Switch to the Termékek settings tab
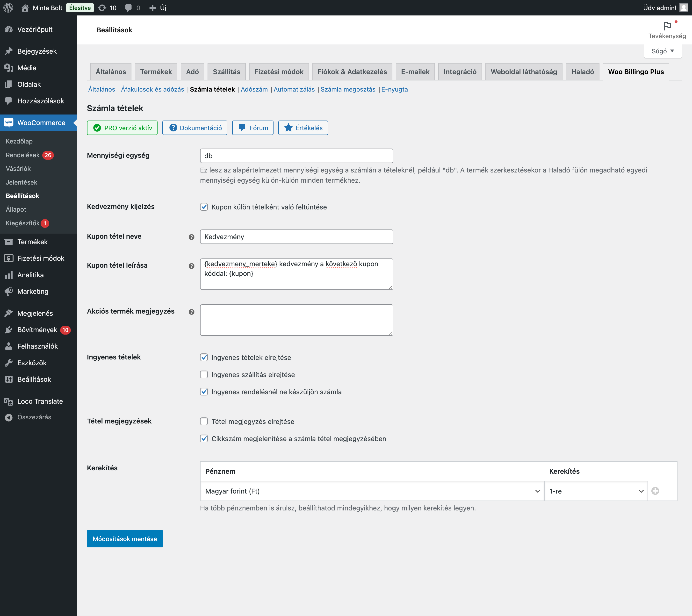692x616 pixels. [156, 72]
